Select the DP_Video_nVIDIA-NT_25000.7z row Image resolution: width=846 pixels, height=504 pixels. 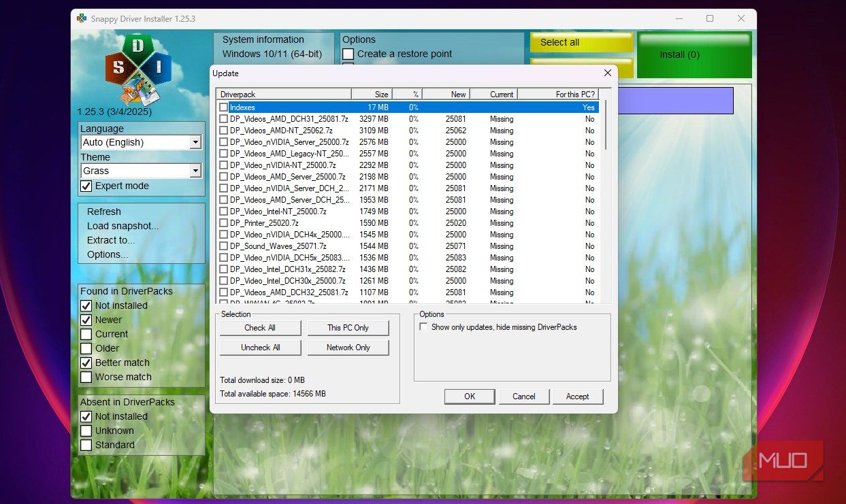coord(408,165)
